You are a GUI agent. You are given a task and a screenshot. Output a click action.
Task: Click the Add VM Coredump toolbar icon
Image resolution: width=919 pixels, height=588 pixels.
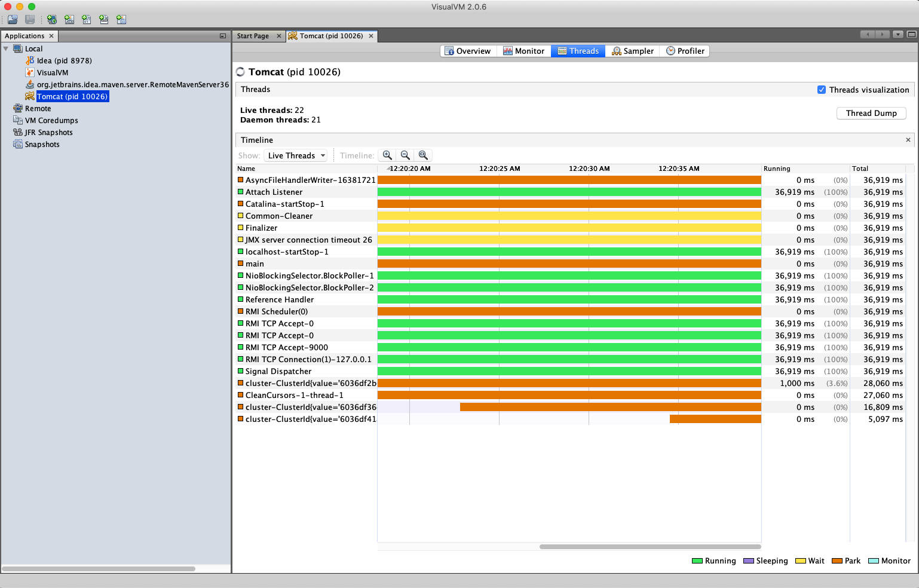[87, 20]
